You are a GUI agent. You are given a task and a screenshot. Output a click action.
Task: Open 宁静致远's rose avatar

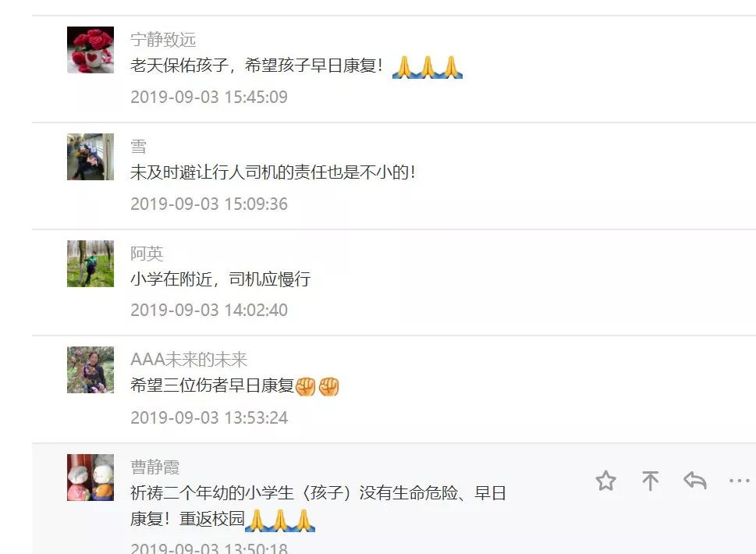point(91,50)
